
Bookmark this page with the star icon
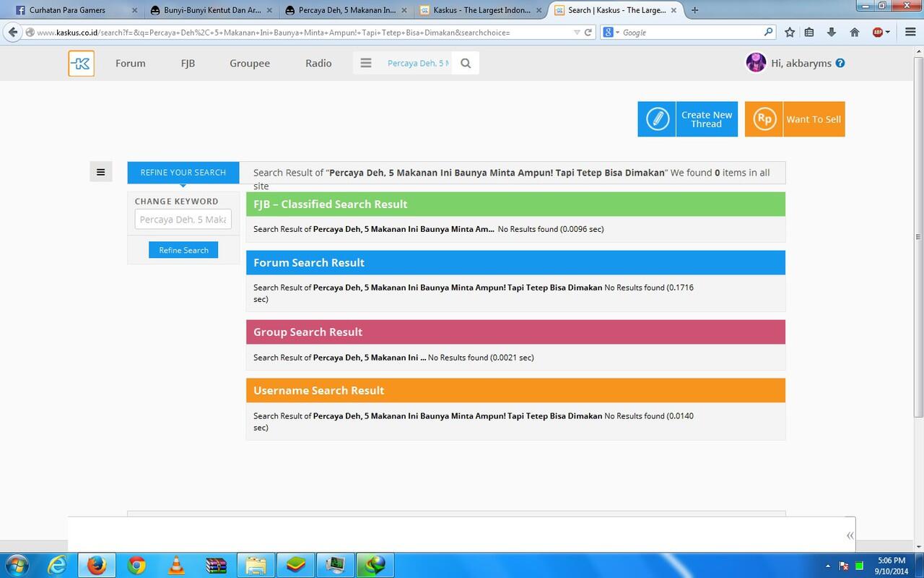pos(790,33)
